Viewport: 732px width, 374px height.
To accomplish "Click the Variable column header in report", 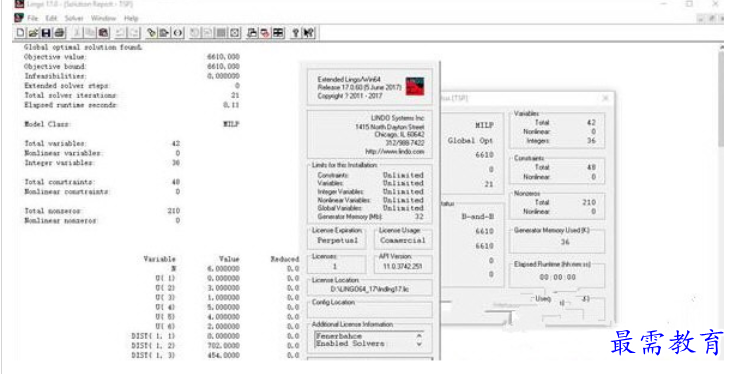I will [x=160, y=259].
